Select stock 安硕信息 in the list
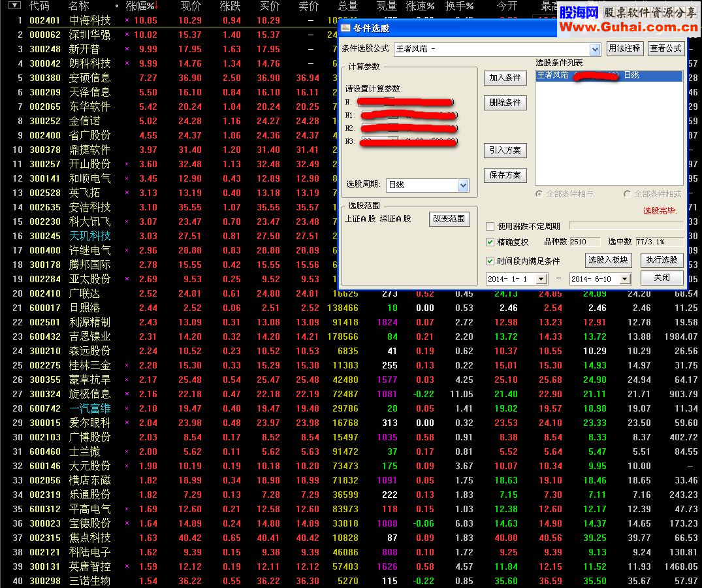Image resolution: width=702 pixels, height=588 pixels. pyautogui.click(x=90, y=78)
